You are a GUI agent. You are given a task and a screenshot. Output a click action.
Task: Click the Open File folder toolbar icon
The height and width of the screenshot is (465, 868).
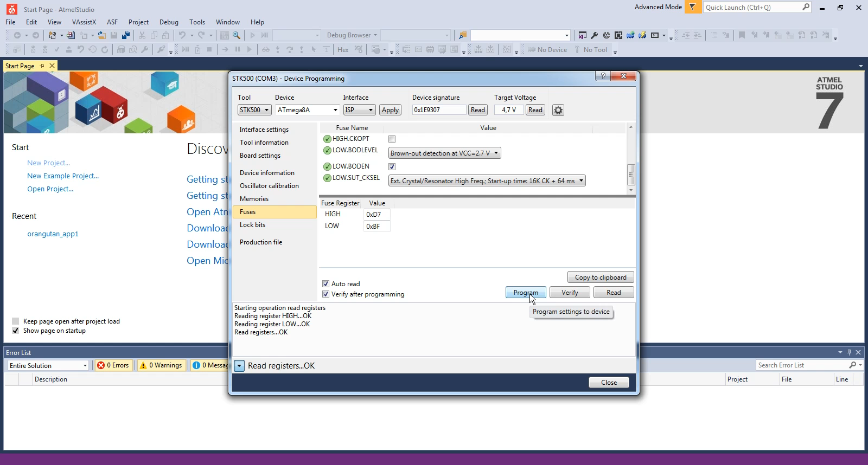pos(102,35)
